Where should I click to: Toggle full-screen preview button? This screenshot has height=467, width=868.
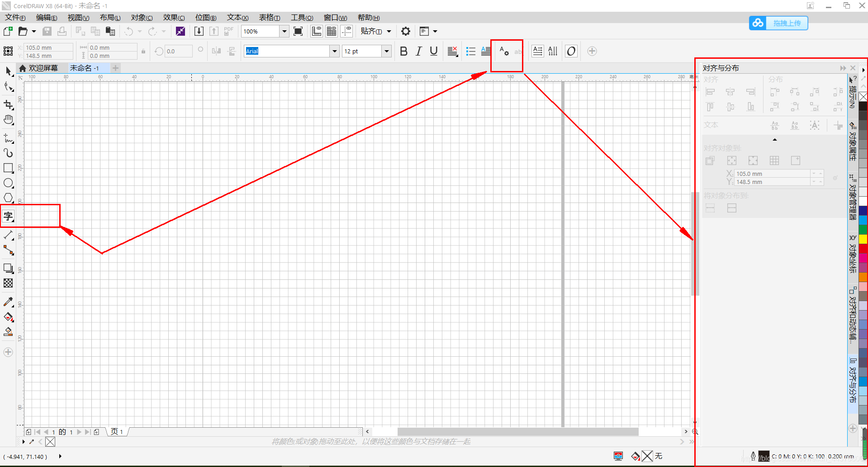pos(298,31)
